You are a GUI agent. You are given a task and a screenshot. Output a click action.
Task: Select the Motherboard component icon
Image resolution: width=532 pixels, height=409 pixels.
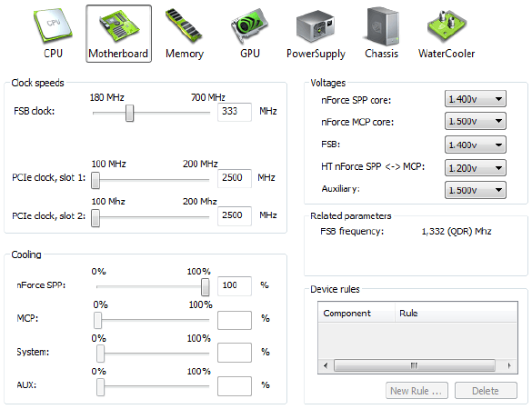118,34
